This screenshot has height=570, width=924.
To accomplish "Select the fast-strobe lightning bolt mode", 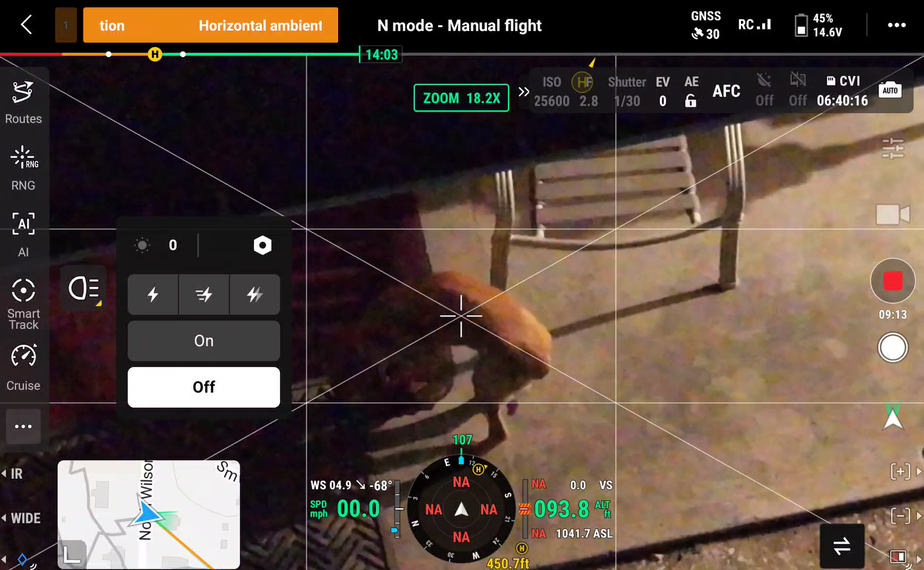I will point(204,294).
